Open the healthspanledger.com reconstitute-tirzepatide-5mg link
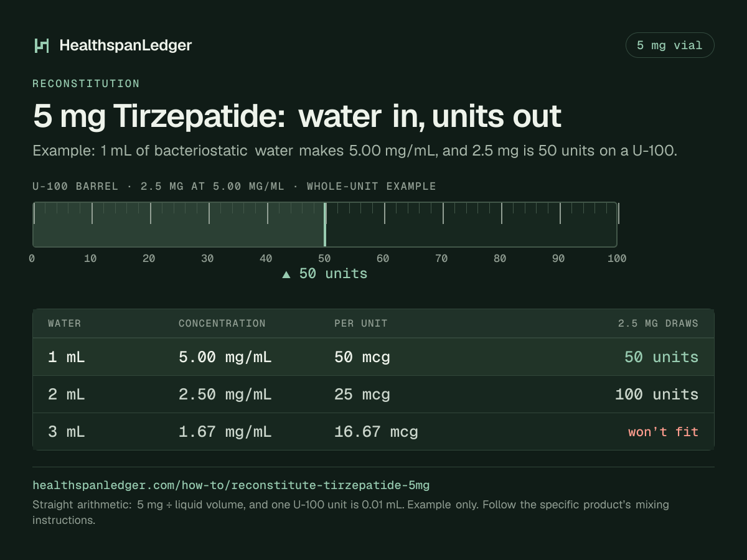 tap(231, 485)
